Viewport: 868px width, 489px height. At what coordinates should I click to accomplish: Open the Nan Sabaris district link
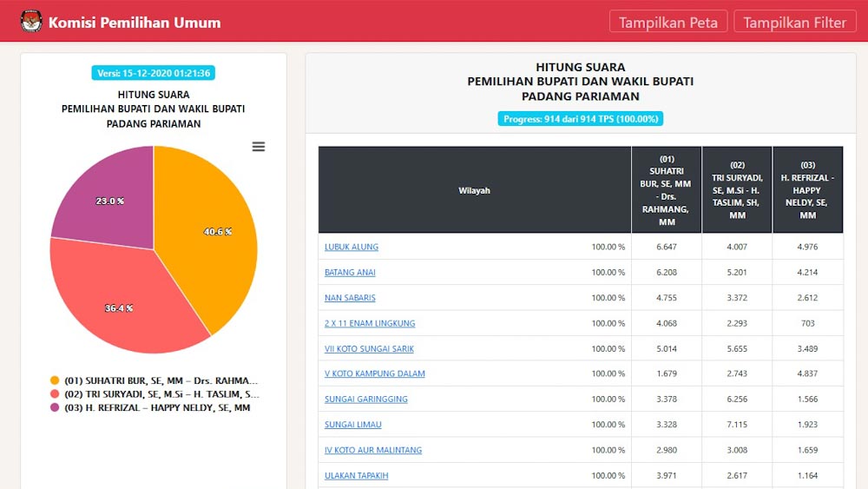pos(350,298)
